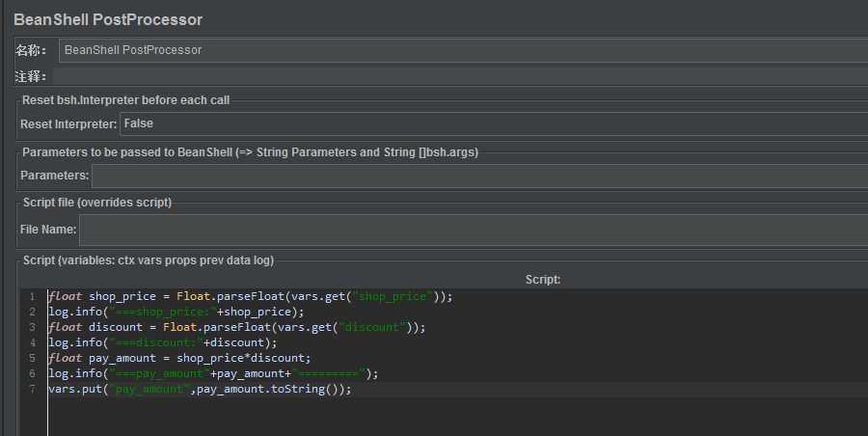Click the 'Script (variables: ctx vars props prev data log)' label
Viewport: 868px width, 436px height.
[x=149, y=260]
